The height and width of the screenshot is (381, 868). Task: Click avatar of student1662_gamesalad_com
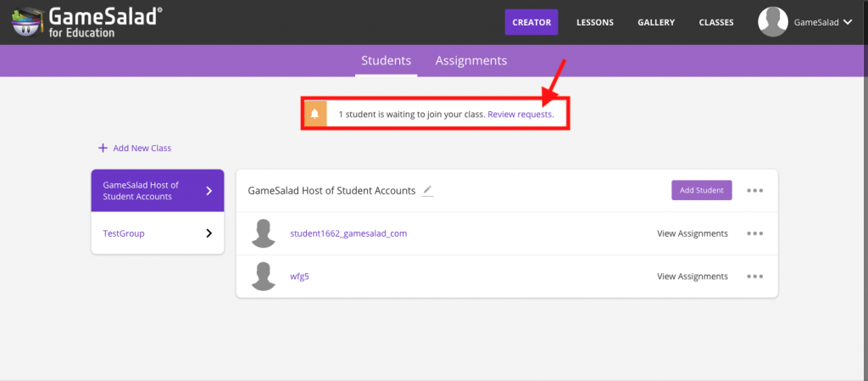click(x=264, y=233)
